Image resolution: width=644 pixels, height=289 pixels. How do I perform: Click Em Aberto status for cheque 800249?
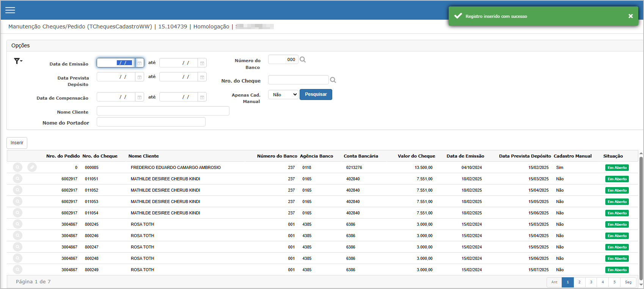[617, 270]
